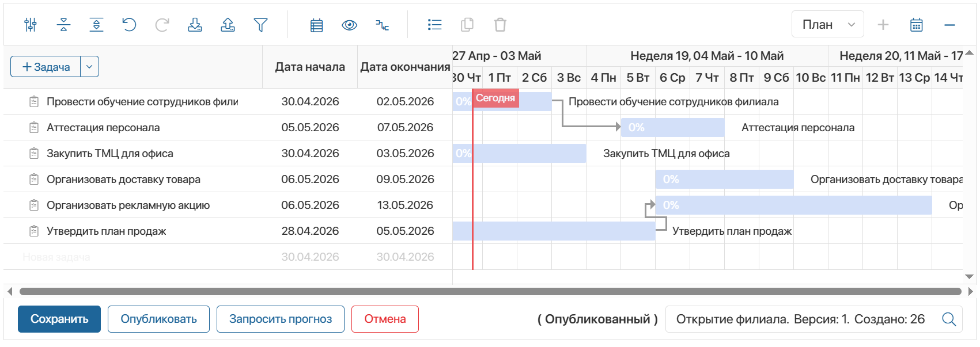Viewport: 980px width, 347px height.
Task: Click the Дата начала column header
Action: click(310, 67)
